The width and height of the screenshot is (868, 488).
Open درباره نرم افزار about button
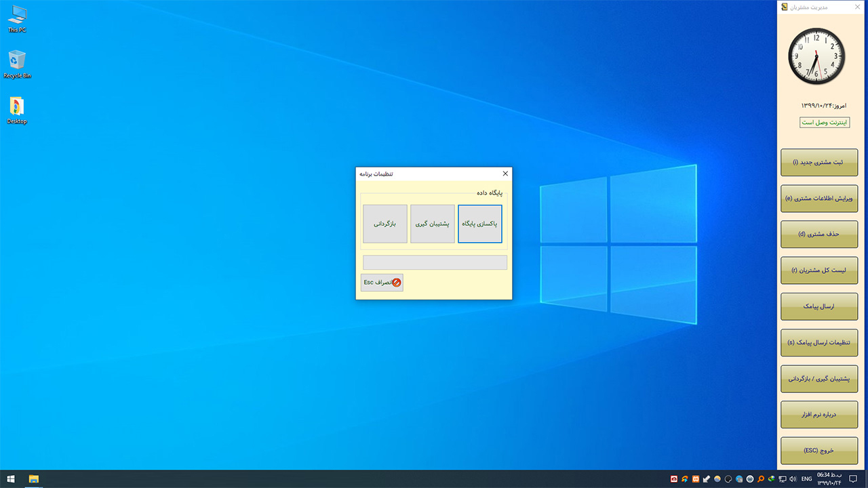click(819, 414)
